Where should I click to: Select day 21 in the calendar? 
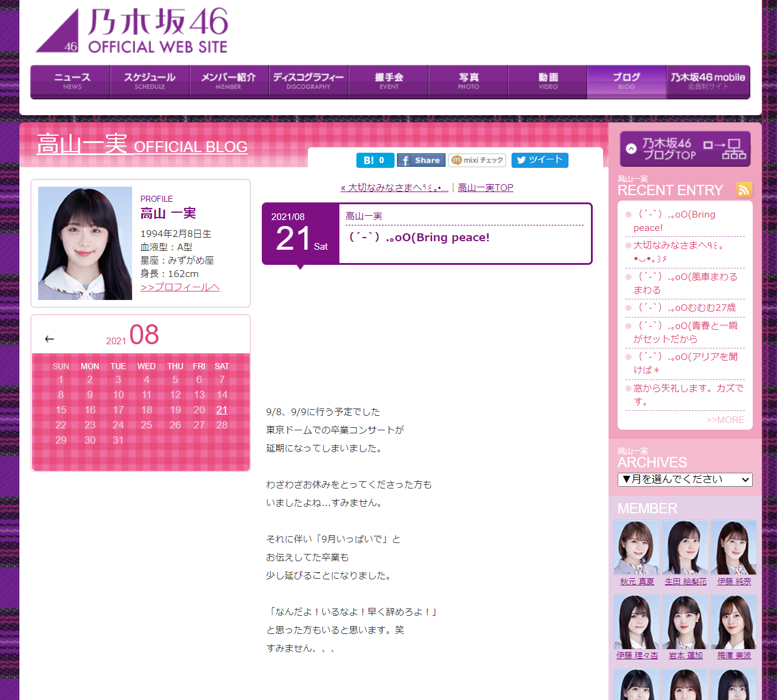pos(222,410)
